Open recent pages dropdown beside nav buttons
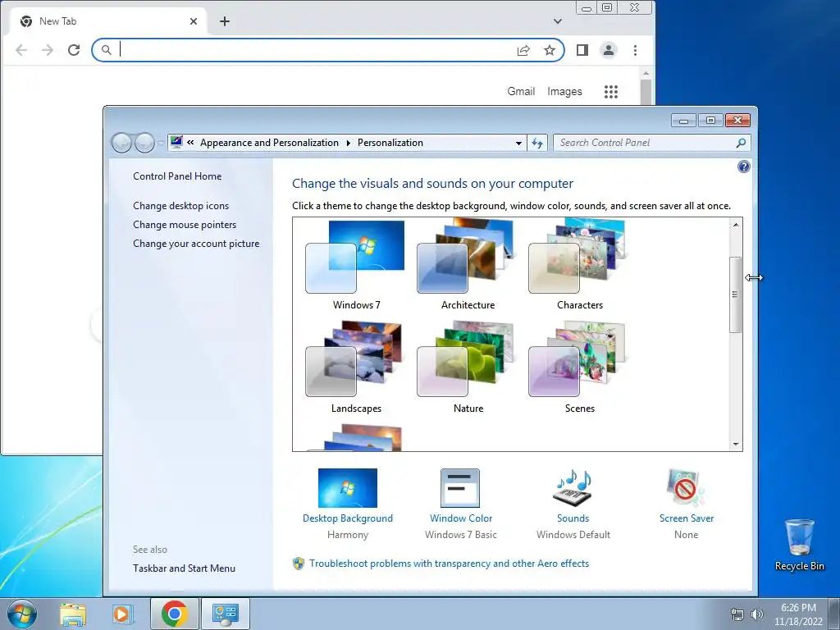This screenshot has width=840, height=630. 160,143
